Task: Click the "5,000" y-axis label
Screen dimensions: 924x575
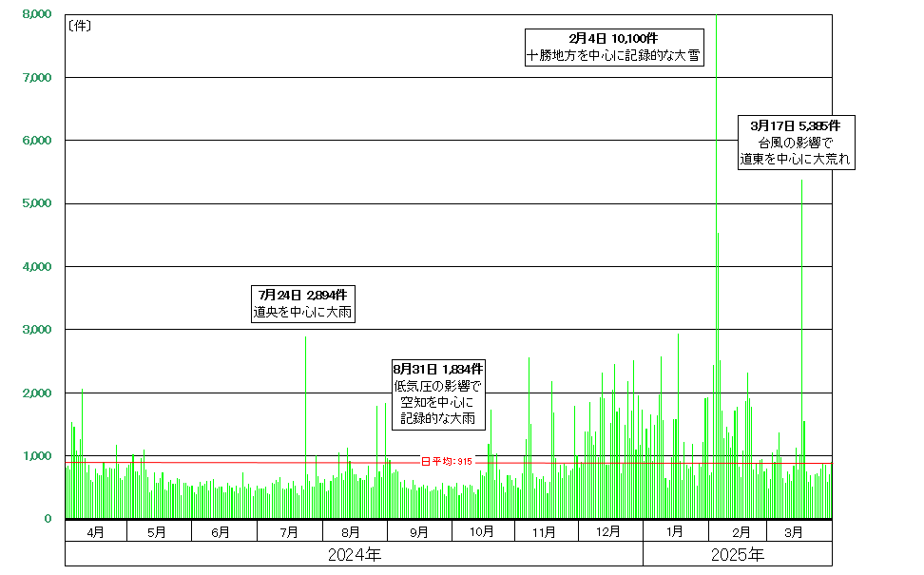Action: (x=36, y=203)
